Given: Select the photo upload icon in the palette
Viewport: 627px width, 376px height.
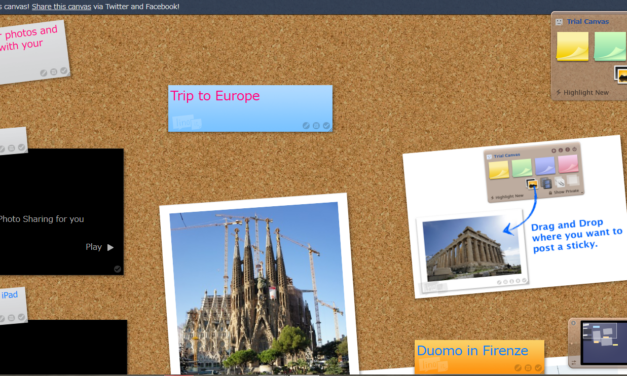Looking at the screenshot, I should 621,75.
